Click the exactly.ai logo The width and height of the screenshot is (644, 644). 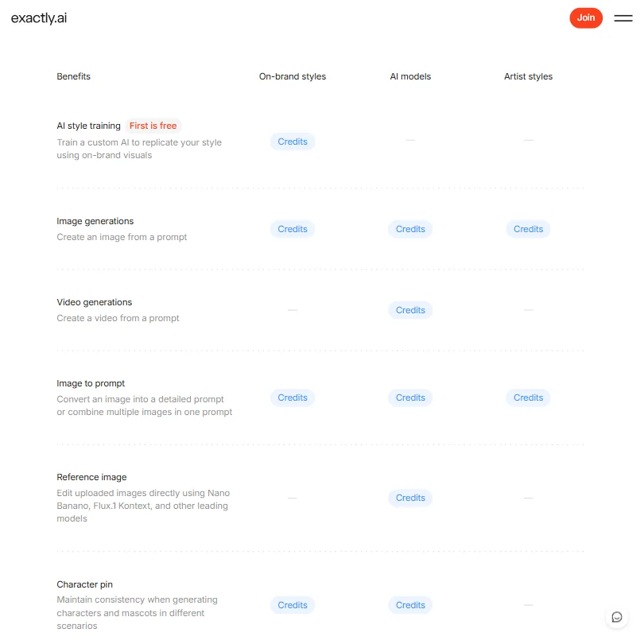39,18
